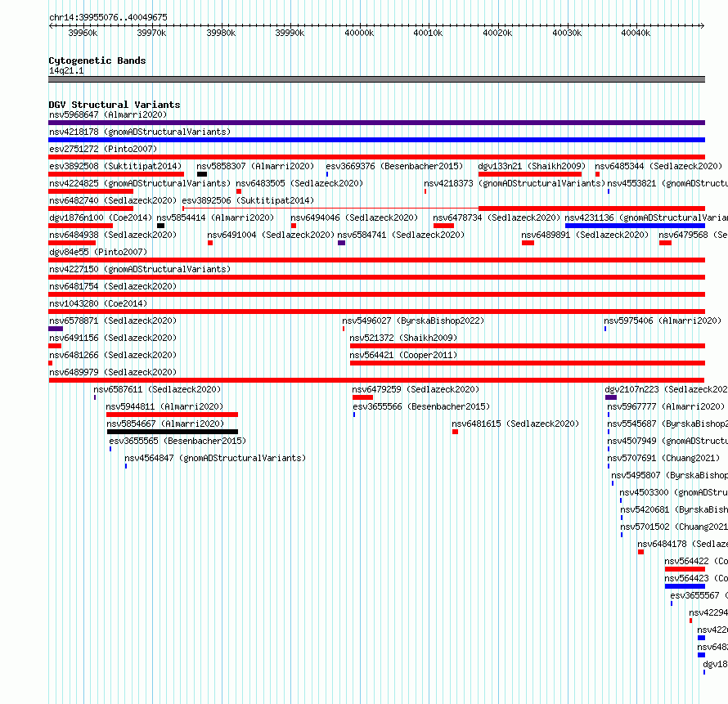Open dgv84e55 (Pinto2007) label
The width and height of the screenshot is (728, 704).
(98, 252)
